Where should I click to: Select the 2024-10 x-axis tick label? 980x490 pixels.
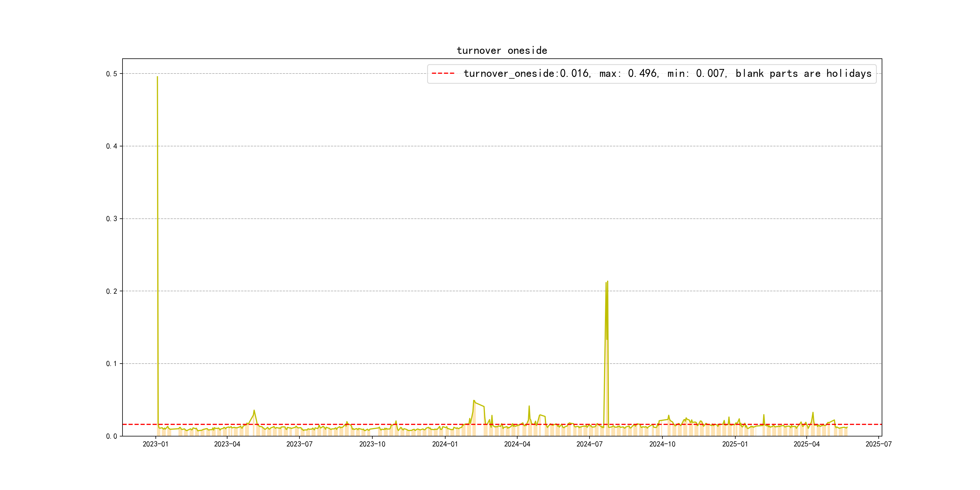[662, 444]
